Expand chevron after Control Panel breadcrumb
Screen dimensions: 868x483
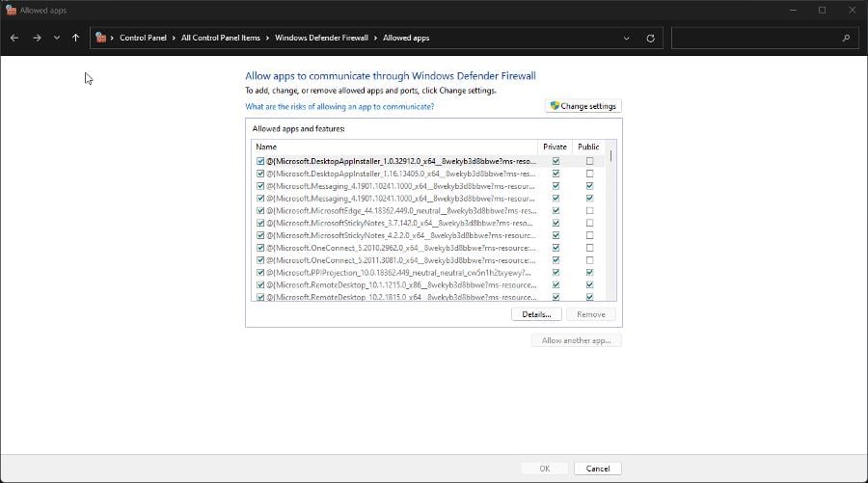174,38
